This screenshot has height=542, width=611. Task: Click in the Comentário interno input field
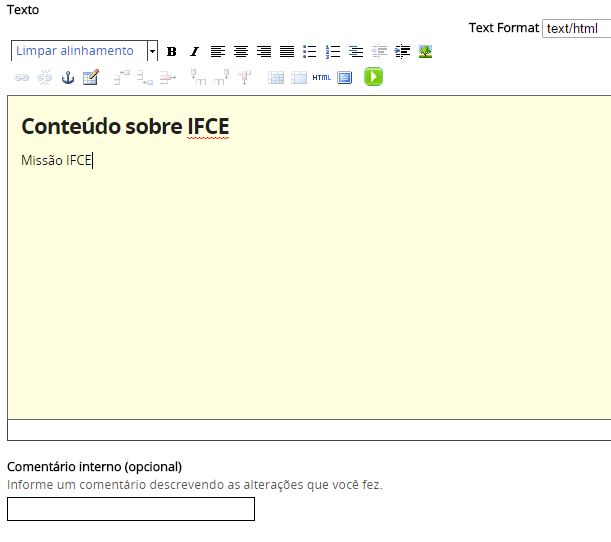(131, 509)
